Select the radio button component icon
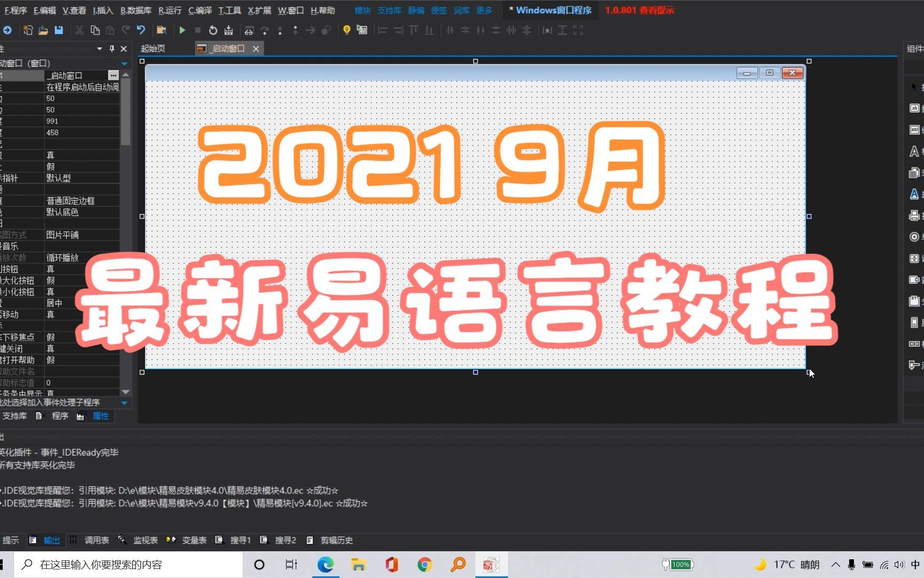The image size is (924, 578). pos(914,237)
